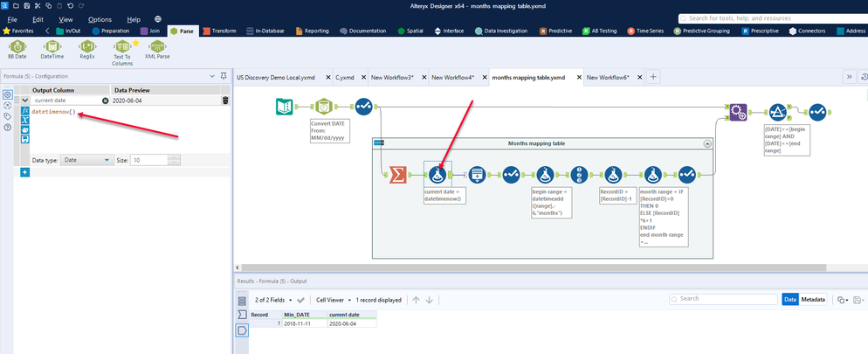Show tool palette categories to the left
868x354 pixels.
[x=47, y=31]
